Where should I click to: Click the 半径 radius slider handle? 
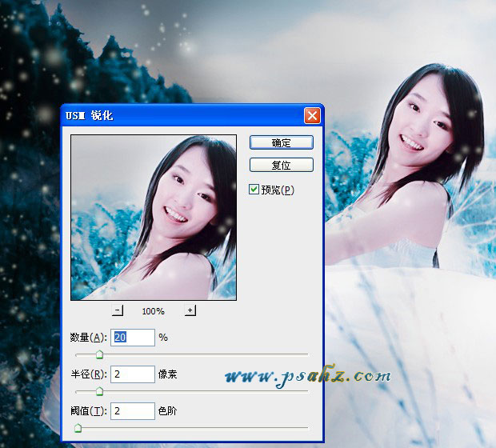point(99,391)
